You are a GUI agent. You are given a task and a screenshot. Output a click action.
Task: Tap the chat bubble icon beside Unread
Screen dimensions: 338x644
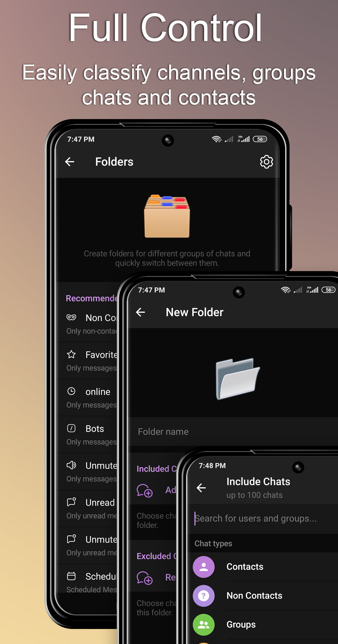click(71, 502)
